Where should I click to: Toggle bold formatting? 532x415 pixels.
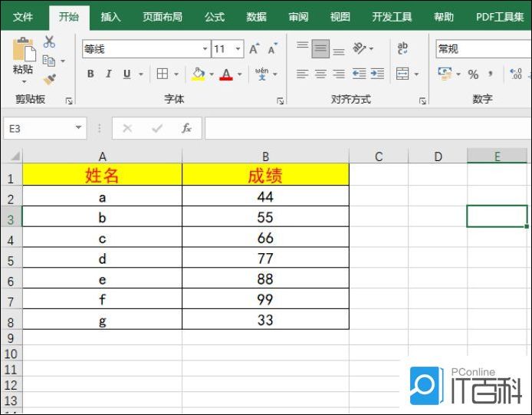90,74
